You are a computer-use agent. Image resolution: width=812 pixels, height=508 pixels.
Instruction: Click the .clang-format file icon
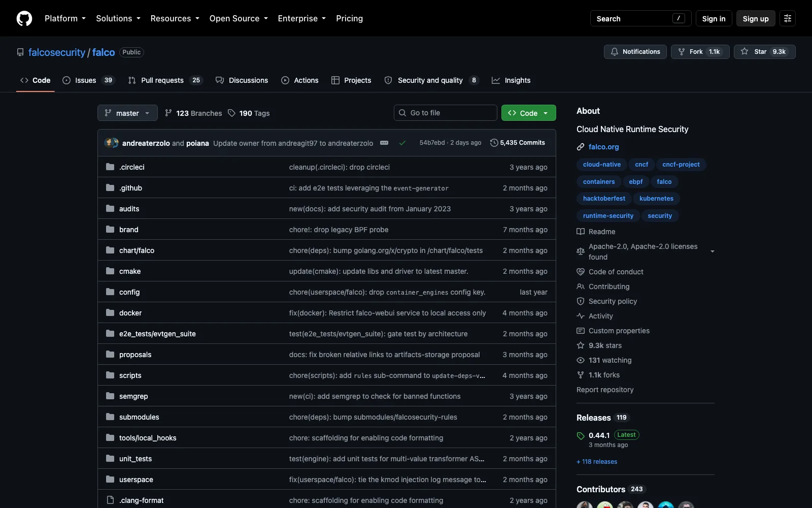pyautogui.click(x=110, y=500)
